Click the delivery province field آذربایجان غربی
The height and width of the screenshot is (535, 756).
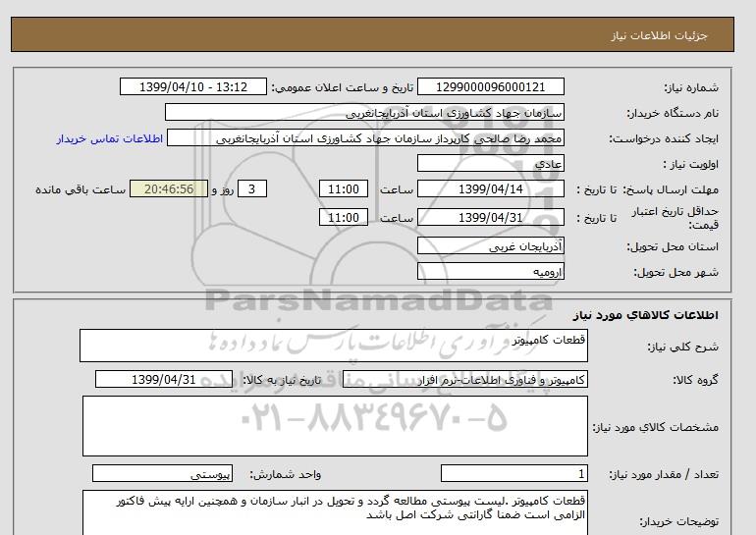pos(490,245)
